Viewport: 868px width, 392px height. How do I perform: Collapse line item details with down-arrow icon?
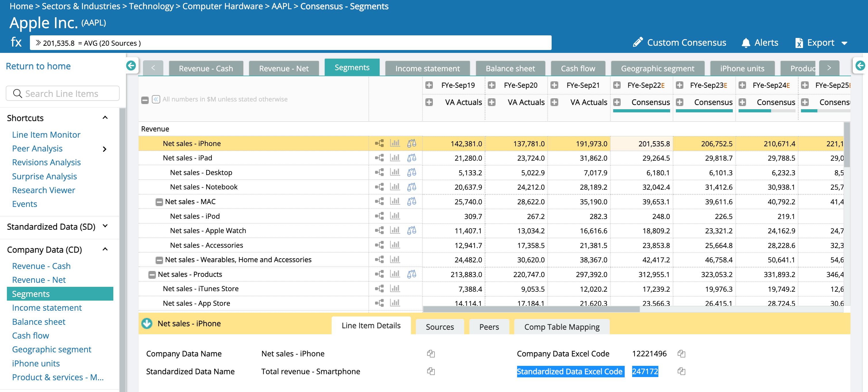click(x=147, y=323)
